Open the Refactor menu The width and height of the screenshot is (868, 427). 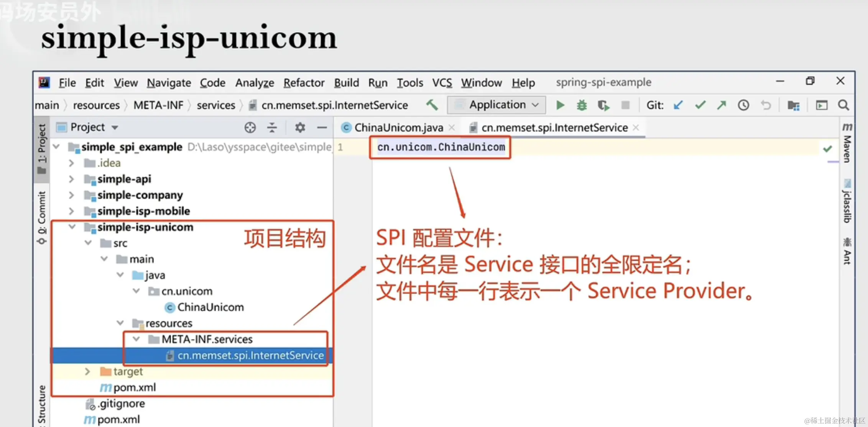point(304,83)
